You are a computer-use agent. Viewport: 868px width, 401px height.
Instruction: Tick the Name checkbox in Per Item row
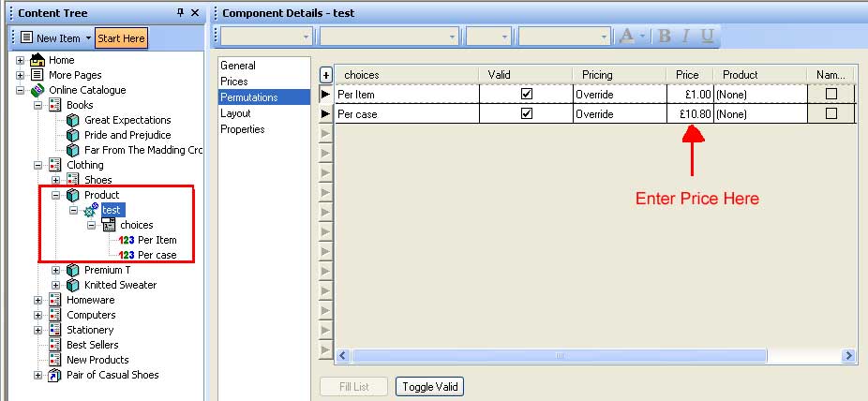(831, 94)
